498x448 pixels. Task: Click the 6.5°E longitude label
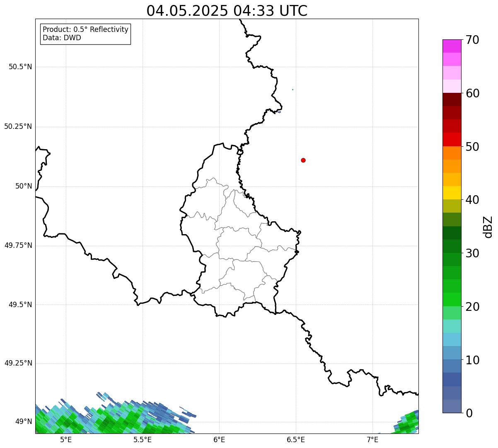point(296,440)
